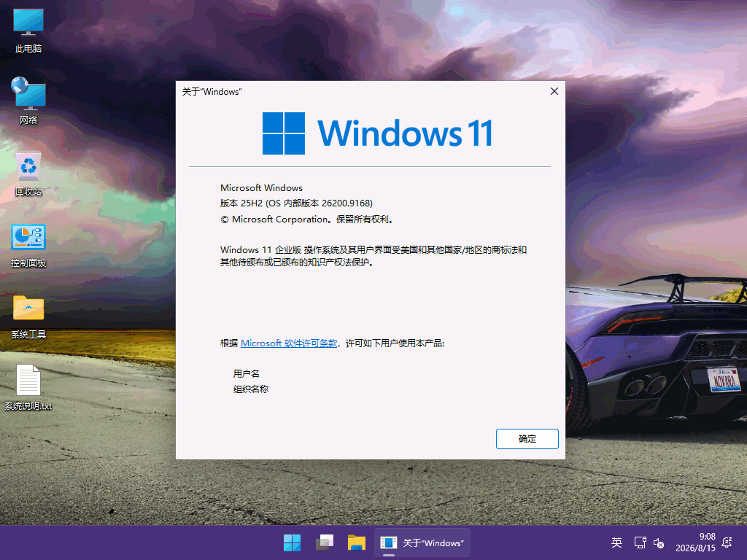
Task: Open Task View on the taskbar
Action: [325, 542]
